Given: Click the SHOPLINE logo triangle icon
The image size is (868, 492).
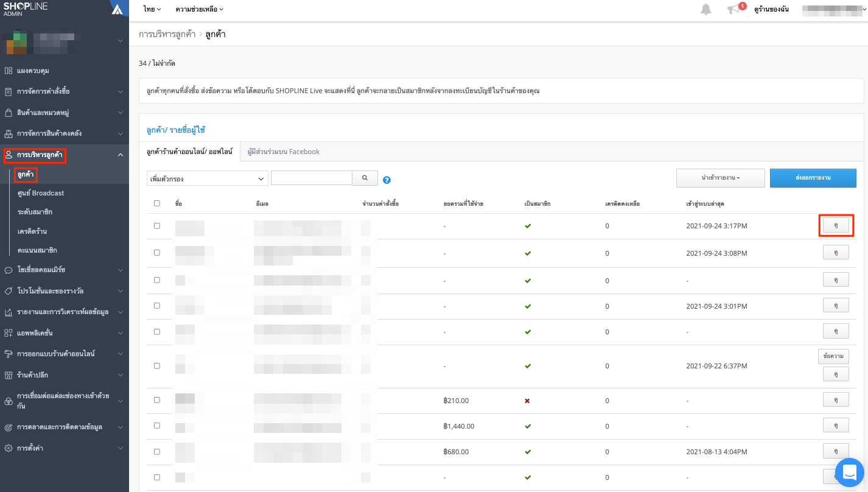Looking at the screenshot, I should (x=117, y=9).
